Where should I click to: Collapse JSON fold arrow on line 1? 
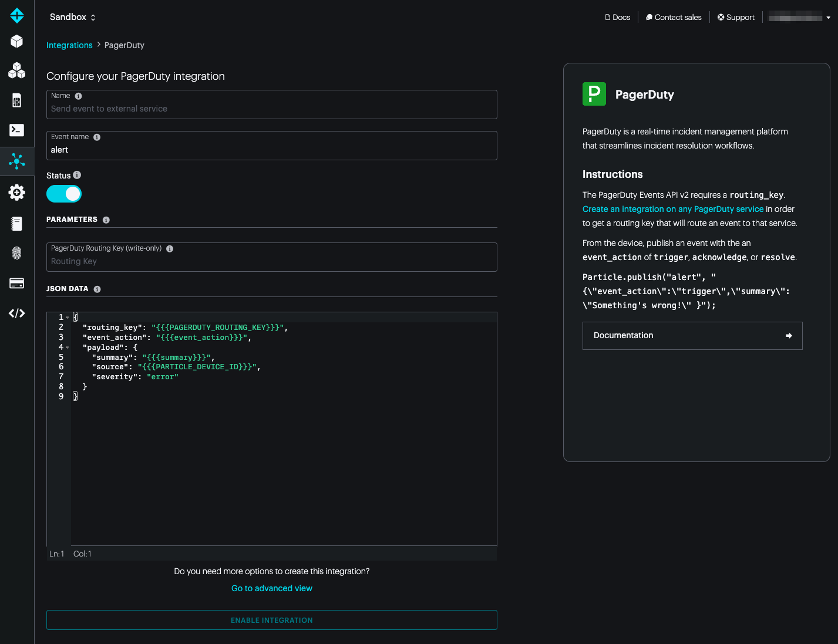point(68,318)
